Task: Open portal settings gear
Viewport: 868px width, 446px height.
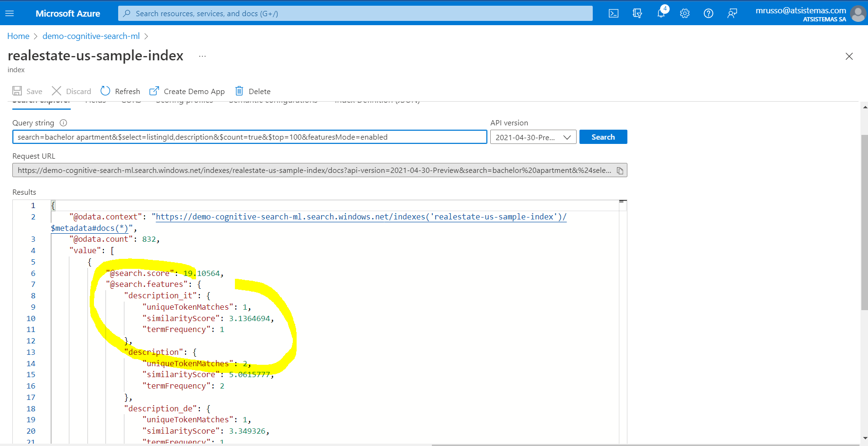Action: [685, 13]
